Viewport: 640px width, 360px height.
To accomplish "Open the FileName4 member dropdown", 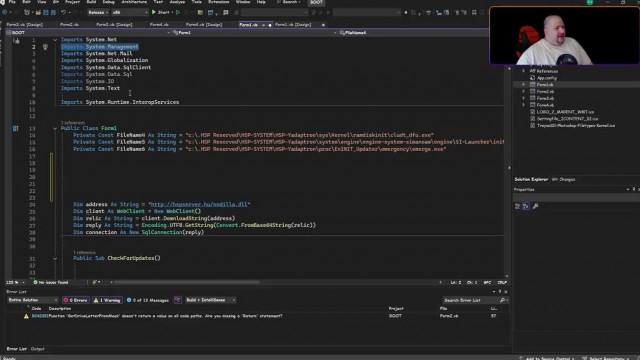I will 413,33.
